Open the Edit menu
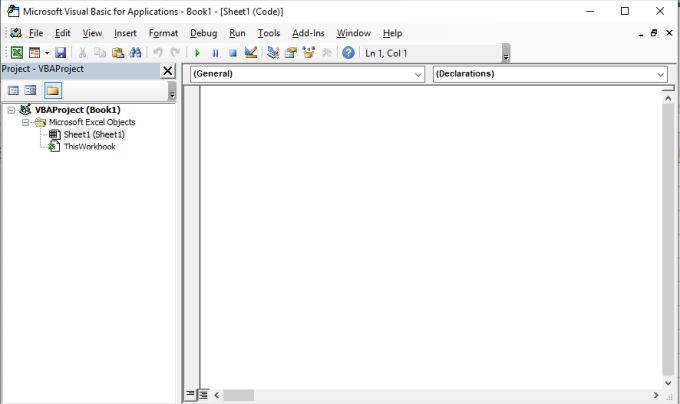The width and height of the screenshot is (680, 404). (x=62, y=33)
